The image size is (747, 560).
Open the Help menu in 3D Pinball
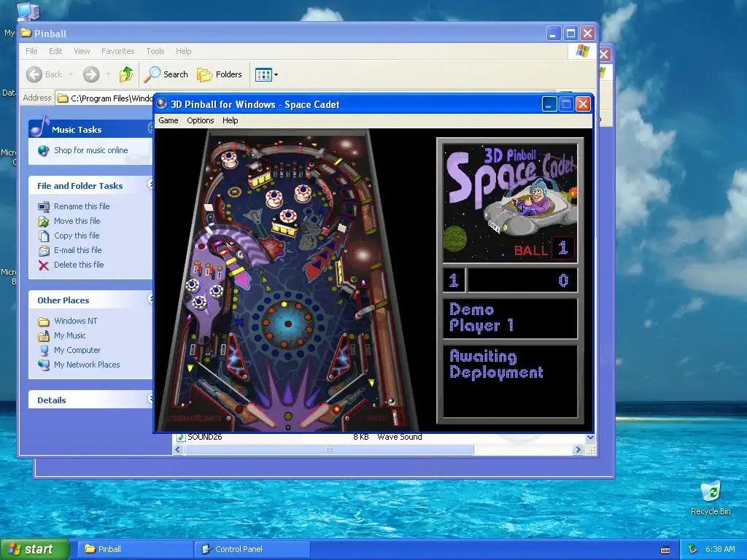(230, 120)
